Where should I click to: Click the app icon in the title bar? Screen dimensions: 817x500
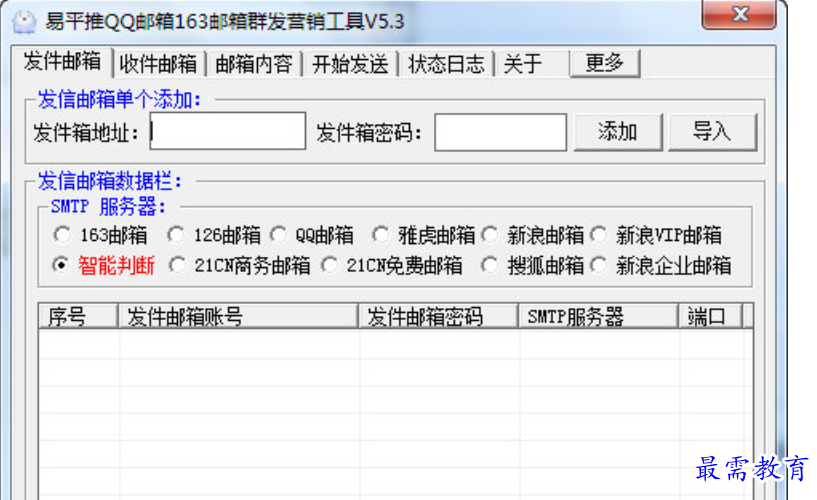(24, 21)
